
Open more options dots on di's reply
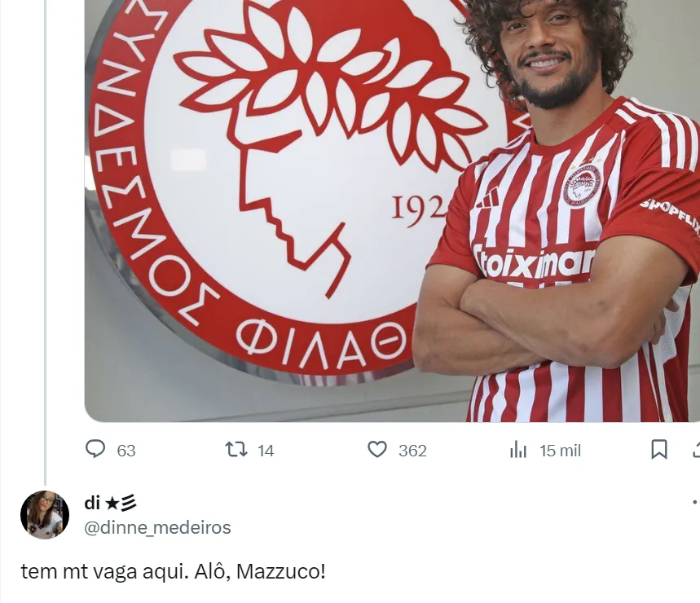pos(696,502)
